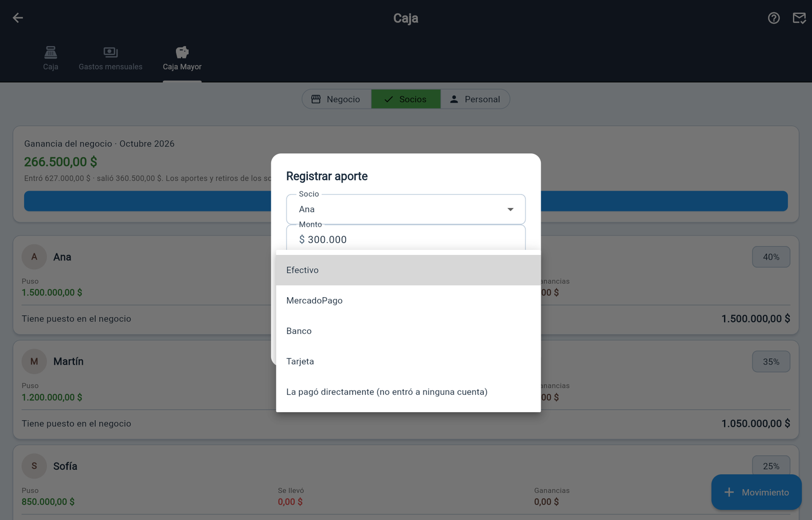This screenshot has height=520, width=812.
Task: Click the blue profit progress bar
Action: [406, 201]
